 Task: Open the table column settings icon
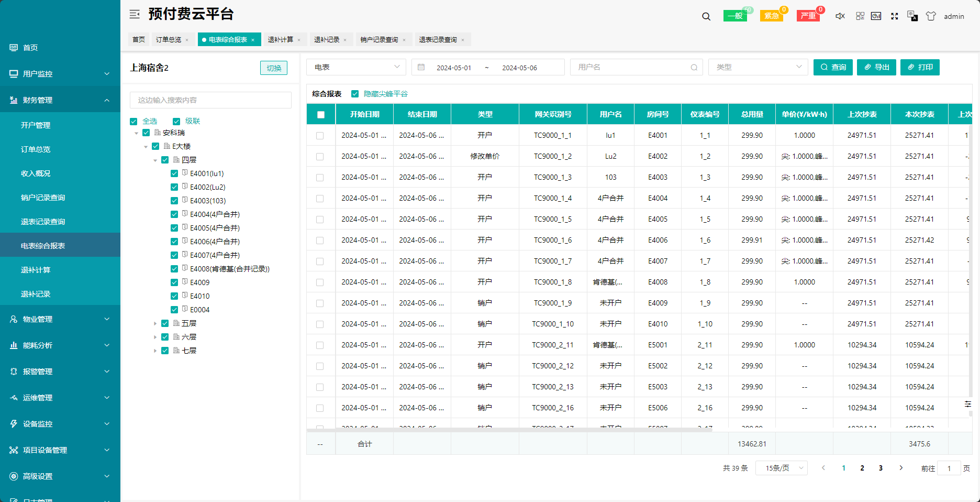[x=968, y=404]
